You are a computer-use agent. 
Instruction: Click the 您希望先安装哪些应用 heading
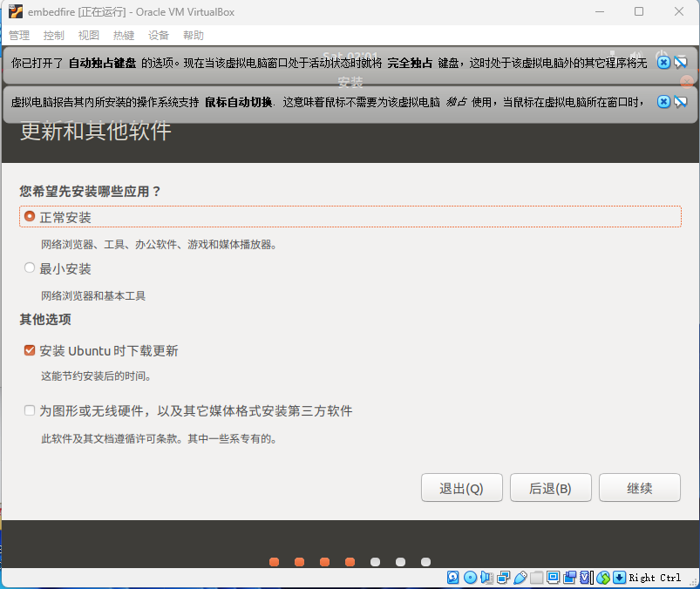pos(90,192)
